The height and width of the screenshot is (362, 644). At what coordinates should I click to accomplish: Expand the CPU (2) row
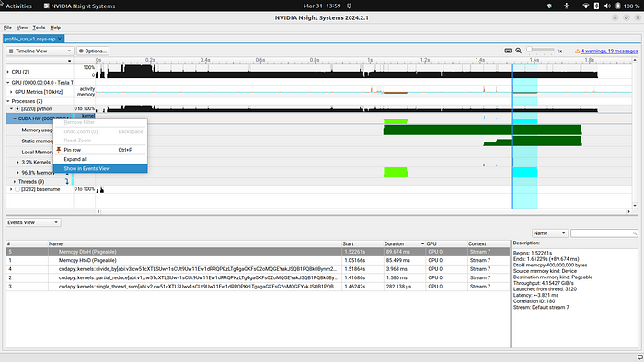click(7, 72)
